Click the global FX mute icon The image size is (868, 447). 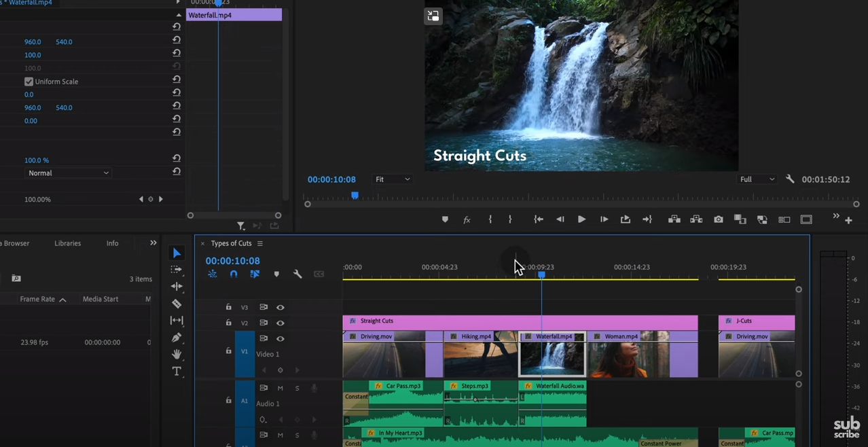[467, 219]
